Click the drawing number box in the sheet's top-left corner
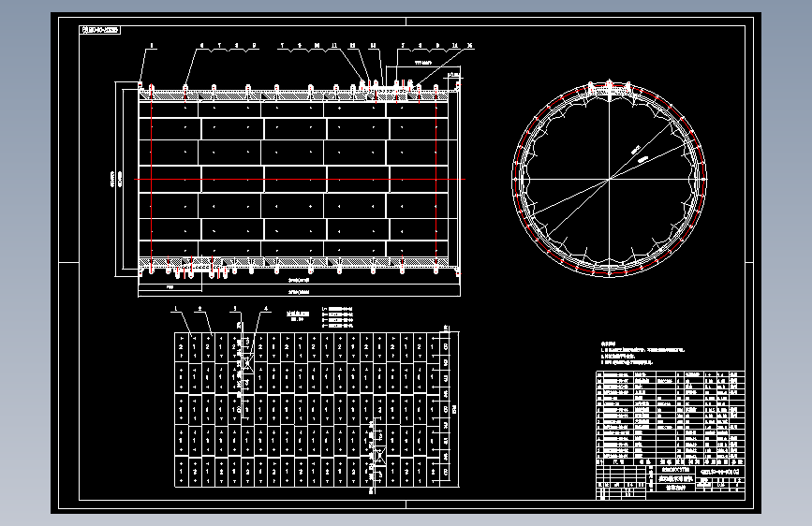This screenshot has width=812, height=526. pyautogui.click(x=100, y=30)
